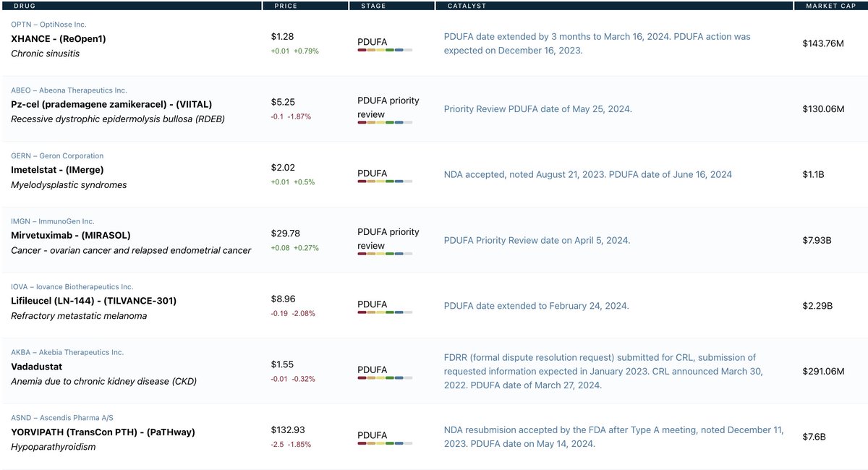
Task: Open the IMGN – ImmunoGen Inc. link
Action: click(53, 221)
